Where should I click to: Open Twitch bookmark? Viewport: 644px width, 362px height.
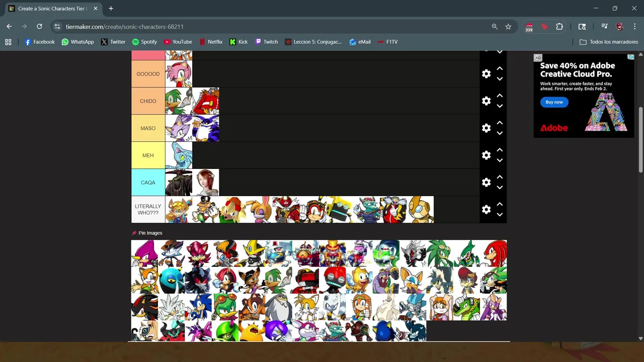coord(266,42)
